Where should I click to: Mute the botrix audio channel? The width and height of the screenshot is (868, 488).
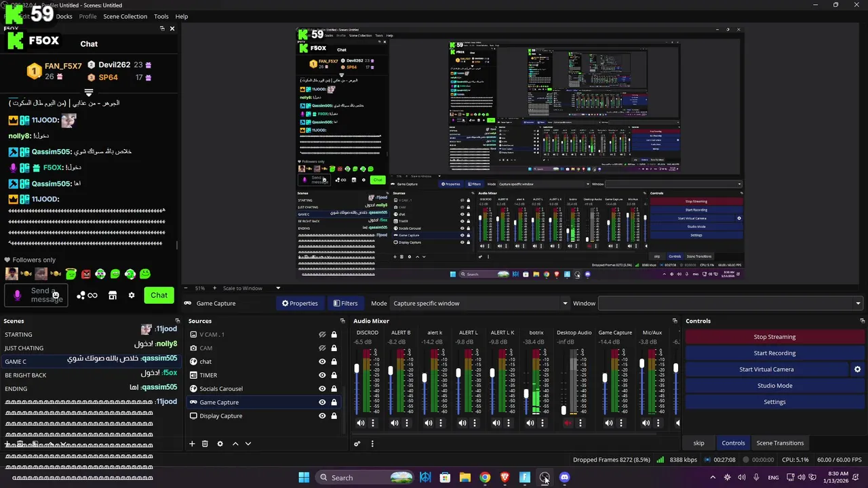click(x=530, y=423)
